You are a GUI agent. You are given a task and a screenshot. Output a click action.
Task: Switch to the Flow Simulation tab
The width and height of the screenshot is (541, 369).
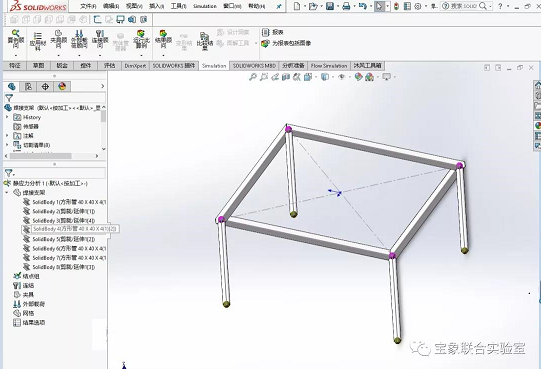[x=329, y=66]
